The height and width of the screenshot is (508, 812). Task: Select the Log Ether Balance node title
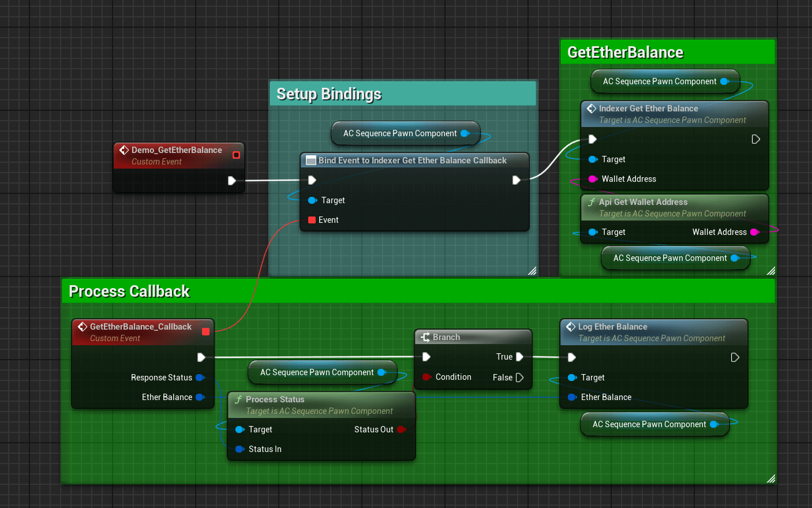[613, 327]
